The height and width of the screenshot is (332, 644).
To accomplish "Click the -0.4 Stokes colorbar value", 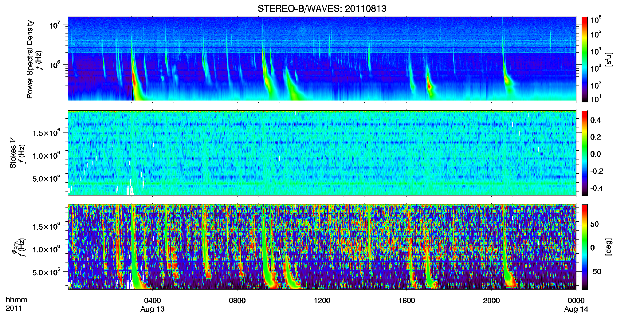I will coord(597,188).
